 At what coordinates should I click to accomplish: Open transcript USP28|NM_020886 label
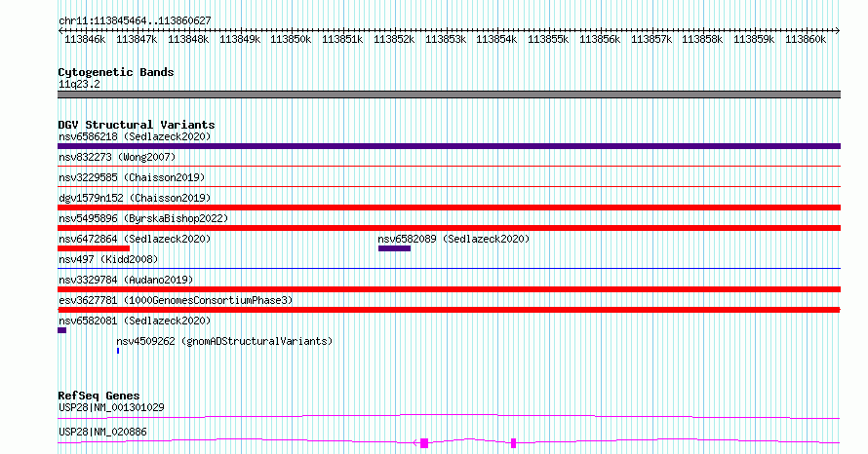102,432
